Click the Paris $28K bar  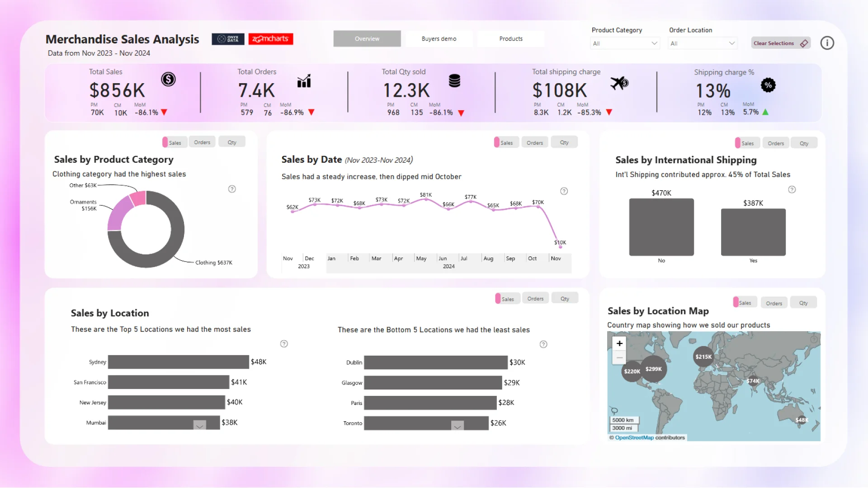pos(430,403)
